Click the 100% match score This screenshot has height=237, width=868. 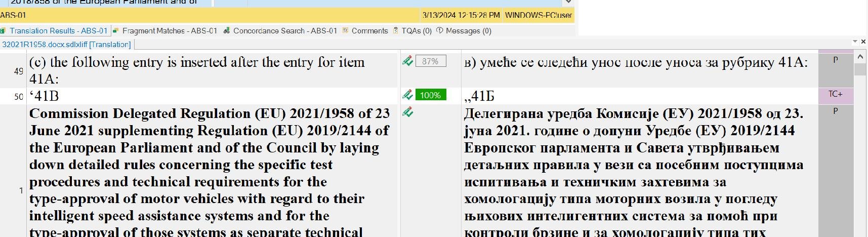click(430, 95)
